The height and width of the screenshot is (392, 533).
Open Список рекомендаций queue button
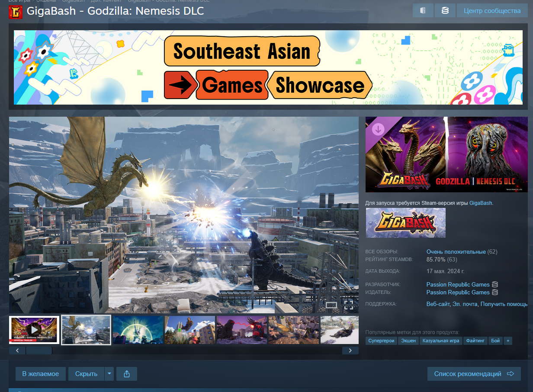tap(474, 374)
